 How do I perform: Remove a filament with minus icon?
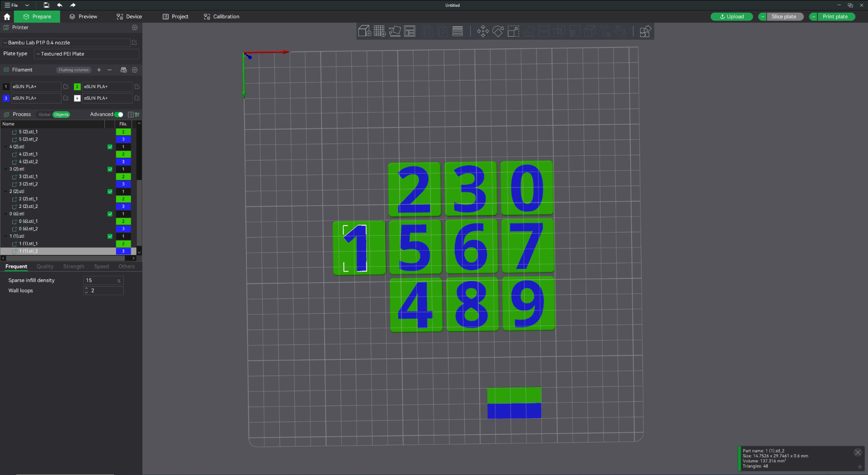[109, 70]
